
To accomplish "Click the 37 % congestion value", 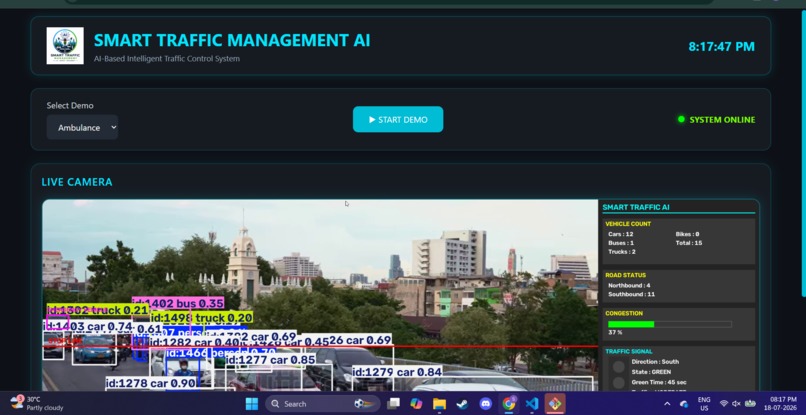I will (x=615, y=333).
